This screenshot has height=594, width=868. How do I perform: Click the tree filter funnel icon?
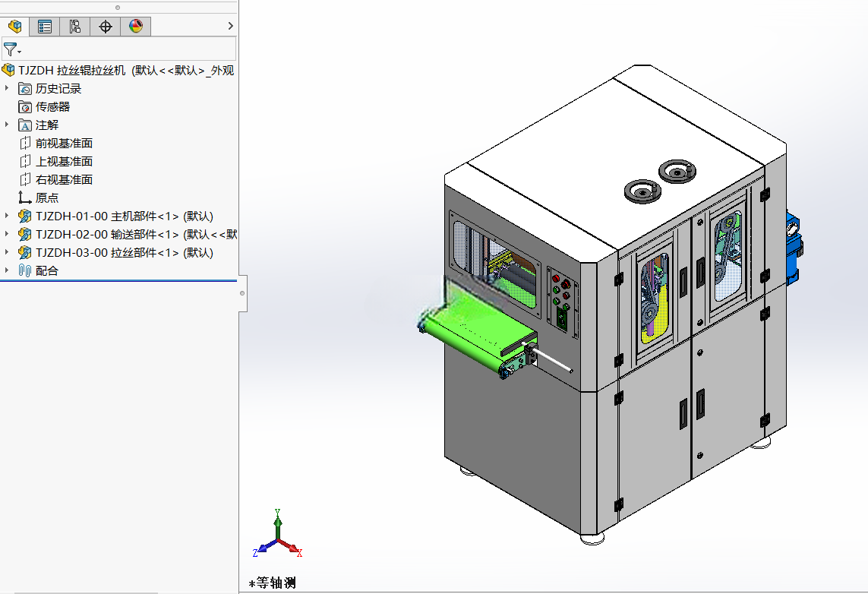(11, 49)
